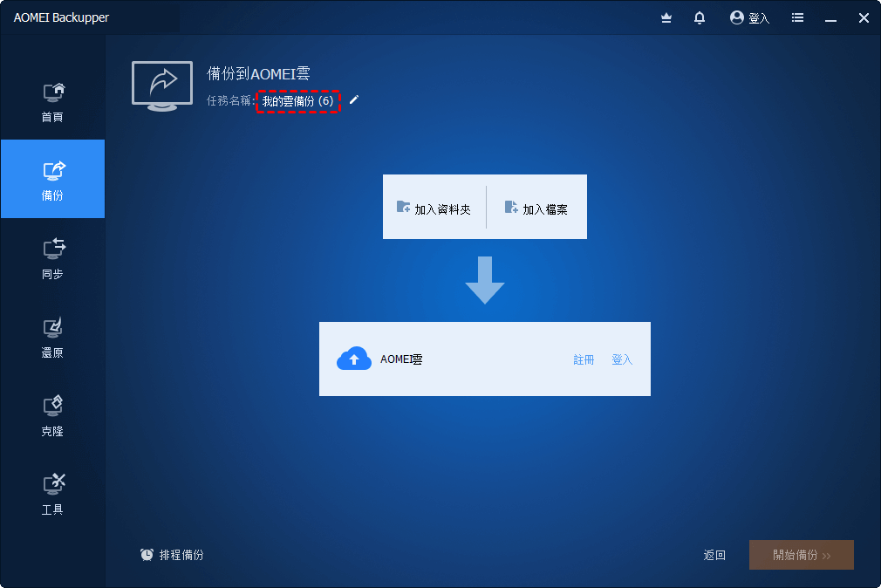
Task: Click the 註冊 register link
Action: coord(584,359)
